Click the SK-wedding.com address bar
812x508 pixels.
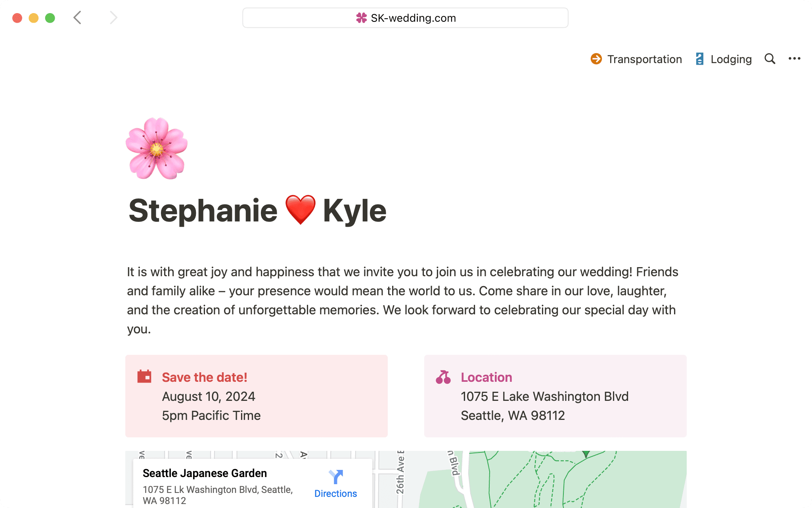pos(405,18)
